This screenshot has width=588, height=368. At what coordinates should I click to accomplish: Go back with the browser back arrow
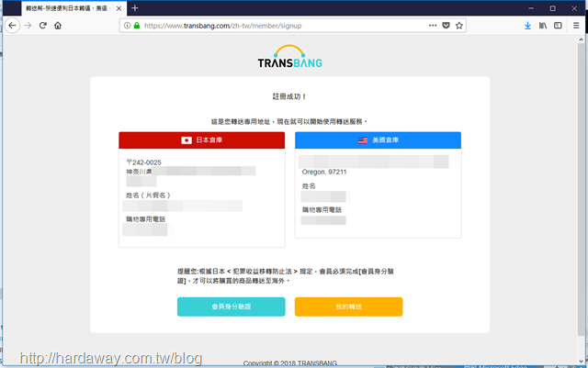pos(12,26)
